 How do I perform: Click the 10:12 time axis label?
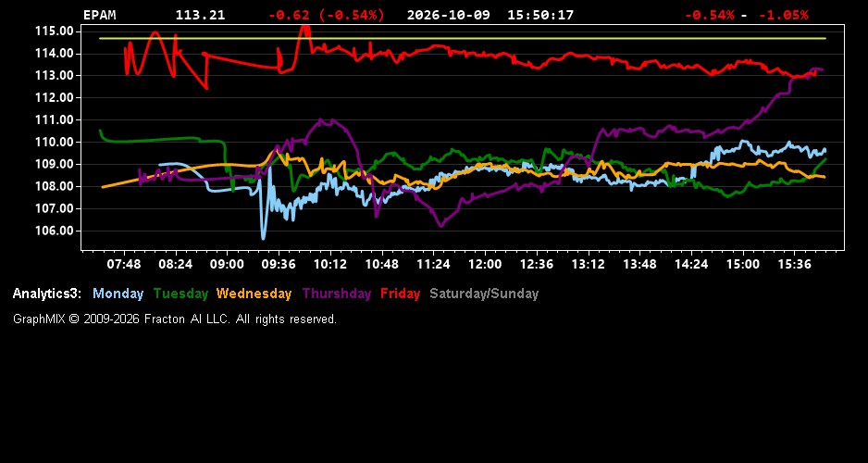[x=330, y=264]
